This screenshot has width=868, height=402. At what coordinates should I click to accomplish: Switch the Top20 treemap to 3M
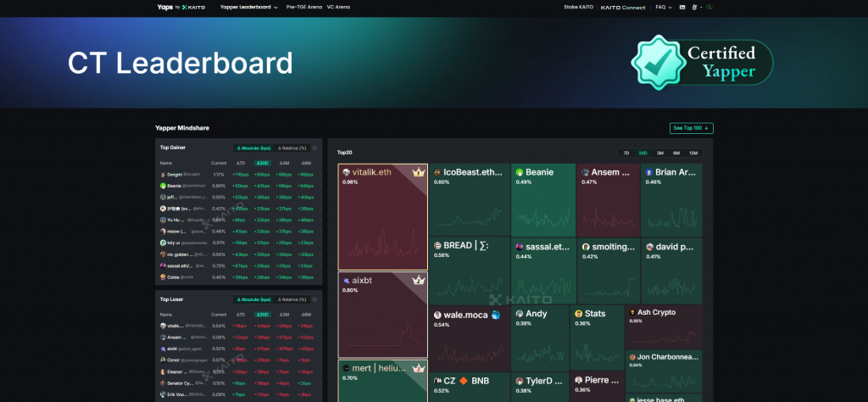659,153
